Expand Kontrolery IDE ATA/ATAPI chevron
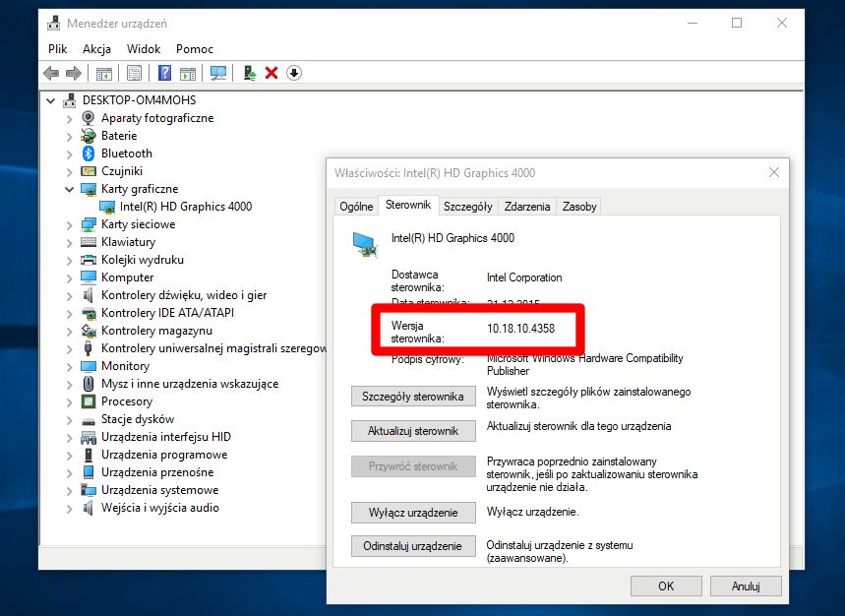This screenshot has height=616, width=845. tap(69, 314)
